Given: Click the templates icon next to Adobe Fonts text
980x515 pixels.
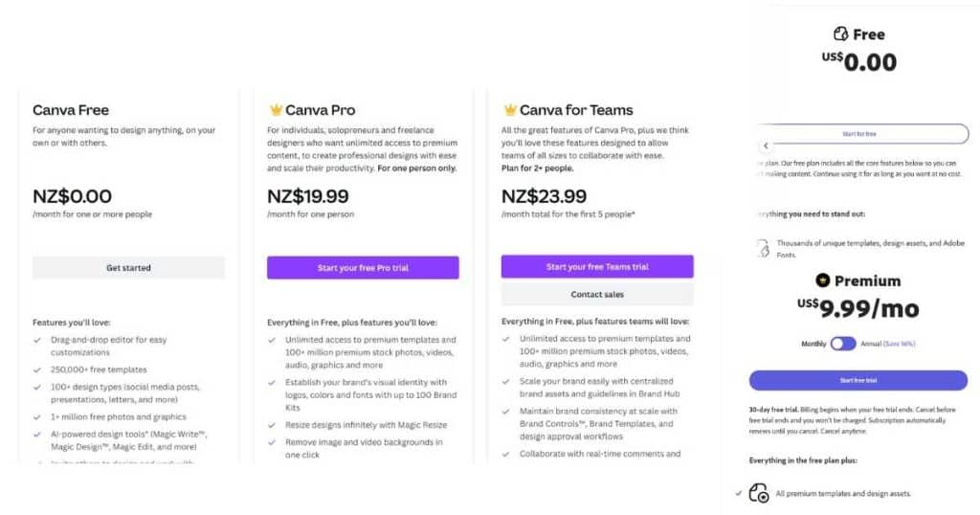Looking at the screenshot, I should click(763, 248).
